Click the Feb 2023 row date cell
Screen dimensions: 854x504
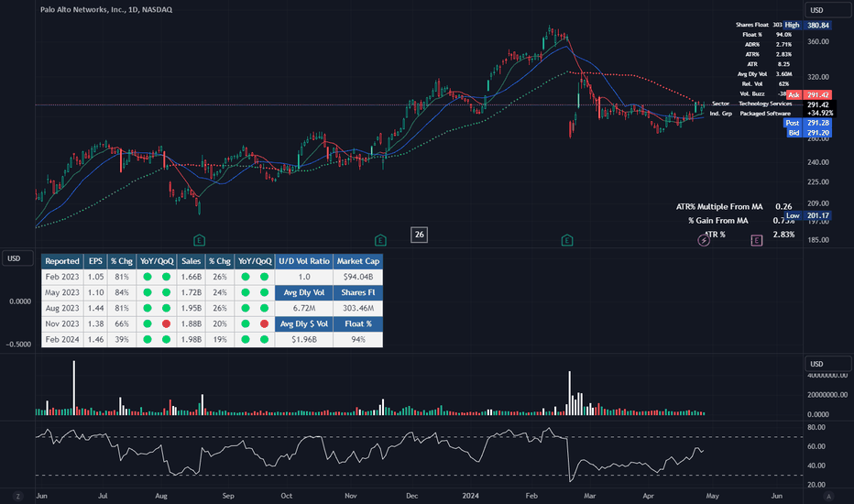(x=62, y=277)
